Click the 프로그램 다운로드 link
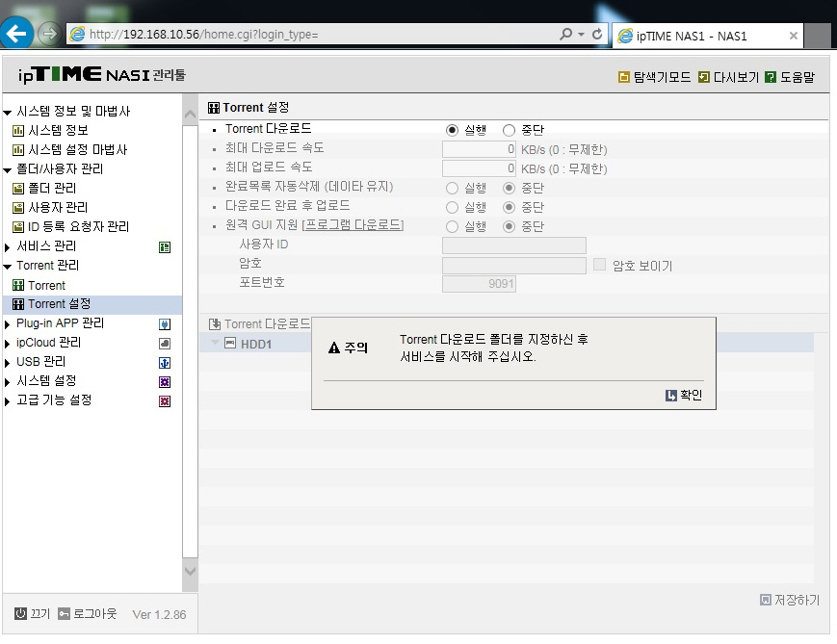Screen dimensions: 837x644 pyautogui.click(x=353, y=225)
